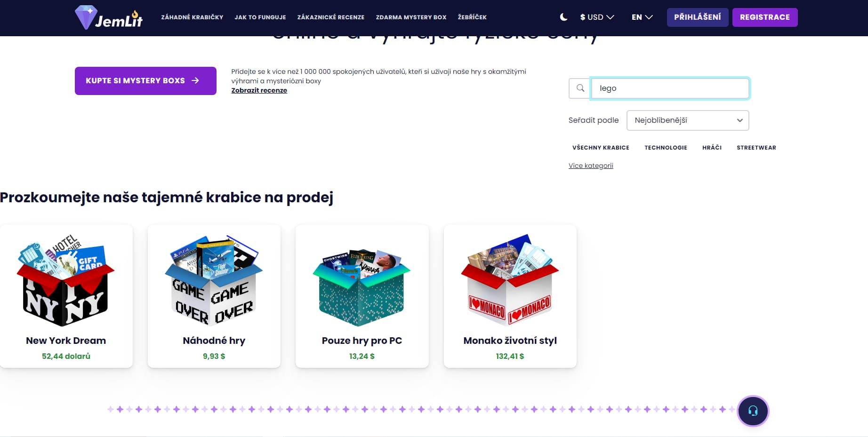Click the Přihlášení login button
Viewport: 868px width, 437px height.
(x=698, y=17)
